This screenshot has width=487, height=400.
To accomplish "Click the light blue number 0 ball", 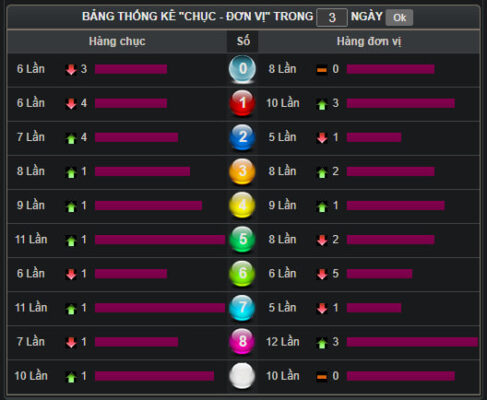I will 242,69.
